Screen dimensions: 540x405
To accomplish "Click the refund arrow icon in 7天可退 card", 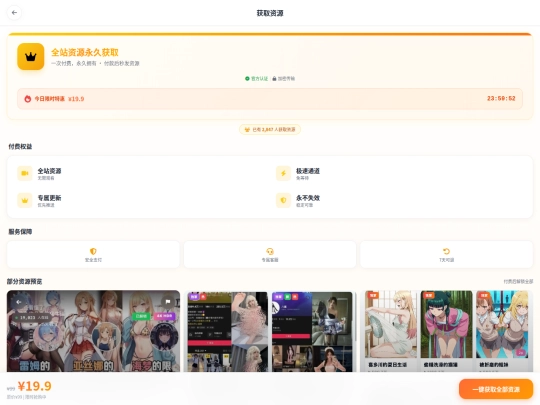I will [446, 251].
